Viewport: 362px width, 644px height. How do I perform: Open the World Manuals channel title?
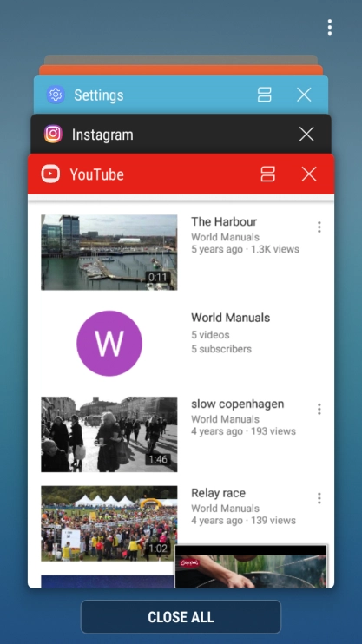tap(231, 318)
